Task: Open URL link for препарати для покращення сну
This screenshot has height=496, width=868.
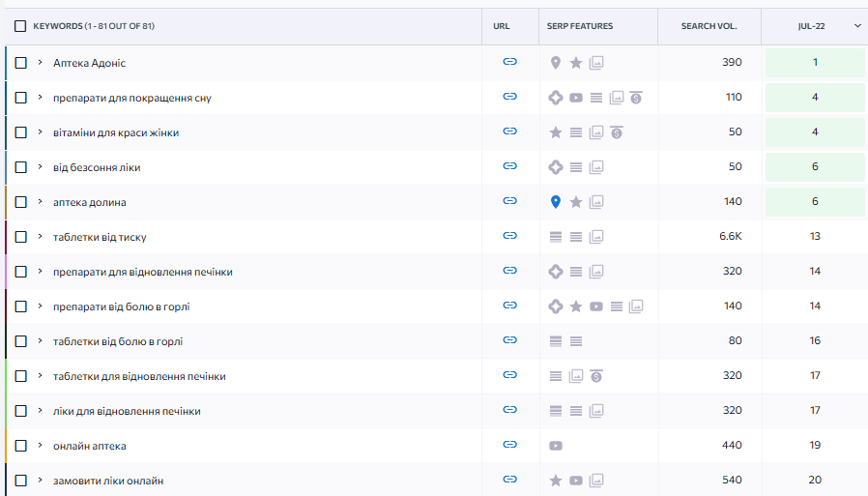Action: (509, 97)
